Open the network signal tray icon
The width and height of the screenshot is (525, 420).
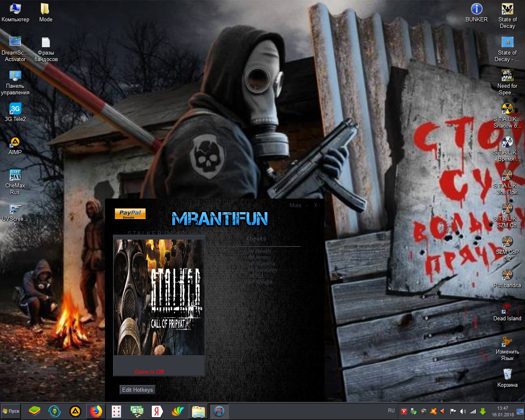point(473,411)
